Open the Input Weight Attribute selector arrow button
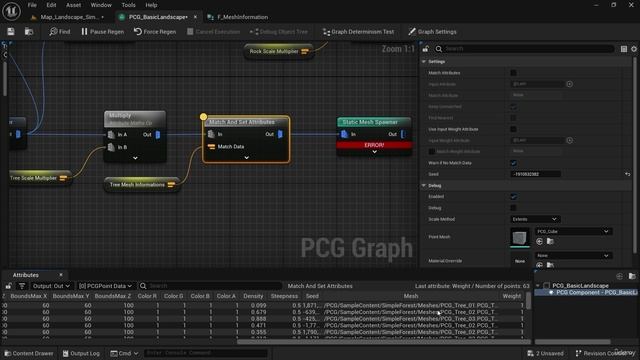 tap(569, 140)
